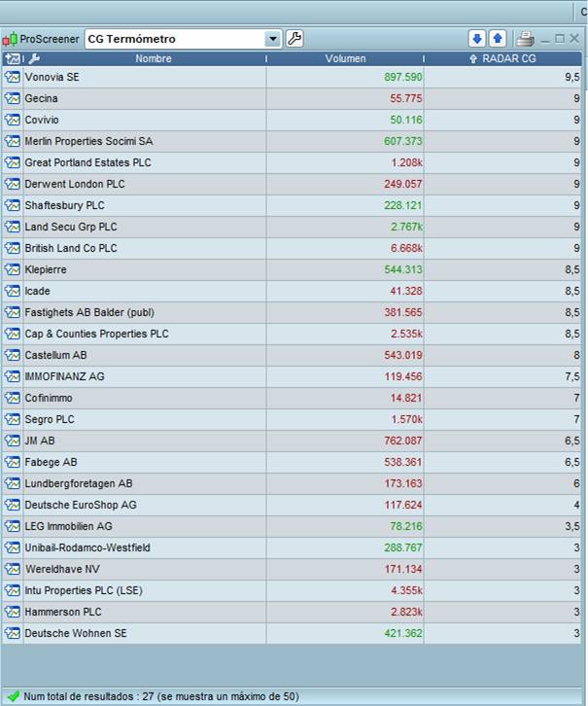
Task: Close the ProScreener panel
Action: pos(574,38)
